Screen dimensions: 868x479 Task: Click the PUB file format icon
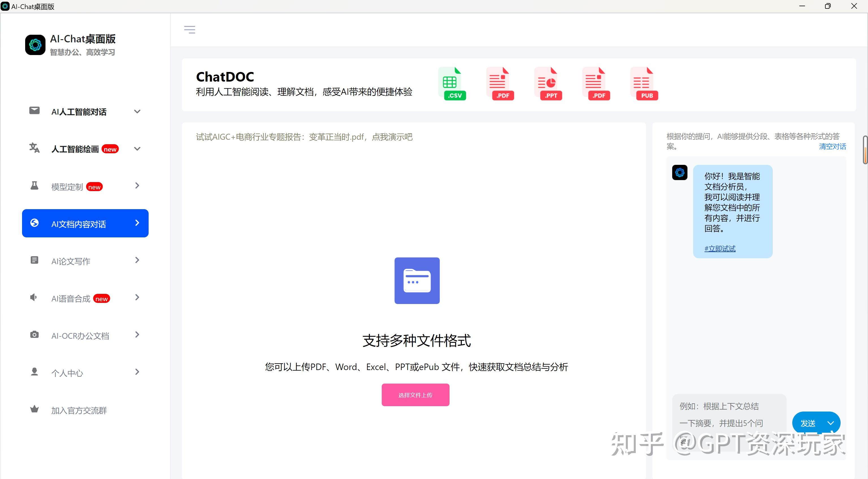[644, 84]
